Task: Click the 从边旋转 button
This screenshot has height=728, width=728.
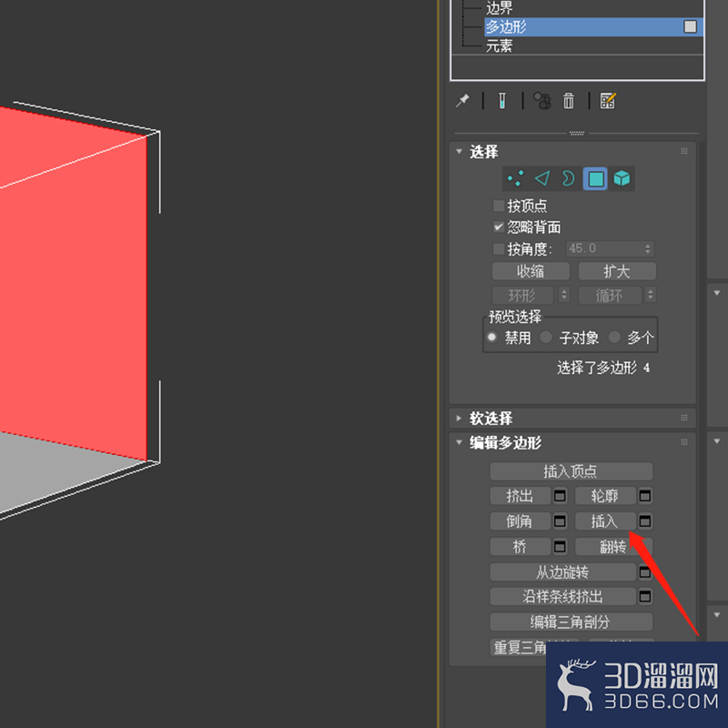Action: tap(562, 572)
